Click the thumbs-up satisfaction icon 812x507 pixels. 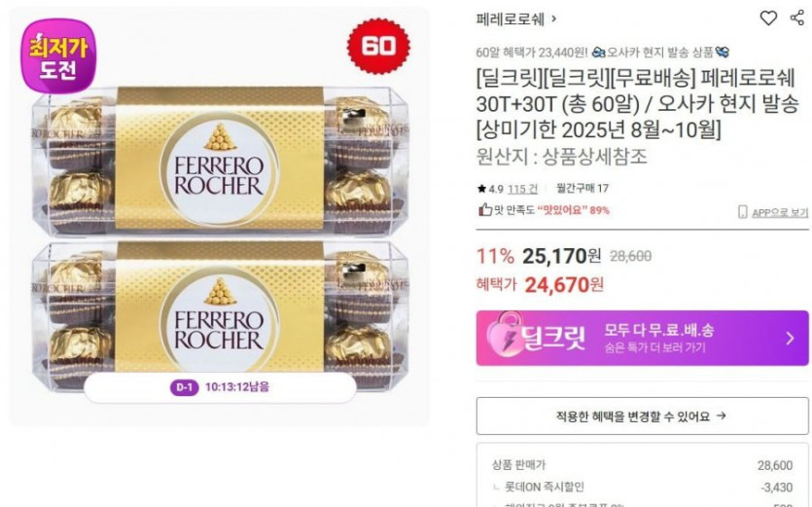[484, 209]
